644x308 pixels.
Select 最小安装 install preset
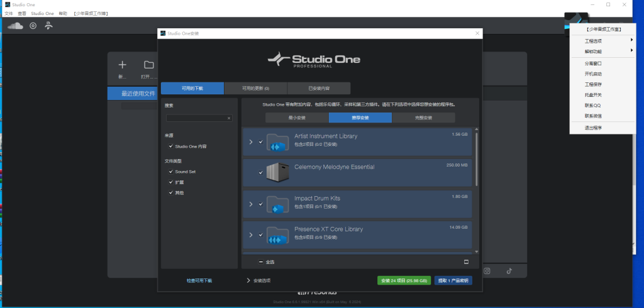pos(297,118)
